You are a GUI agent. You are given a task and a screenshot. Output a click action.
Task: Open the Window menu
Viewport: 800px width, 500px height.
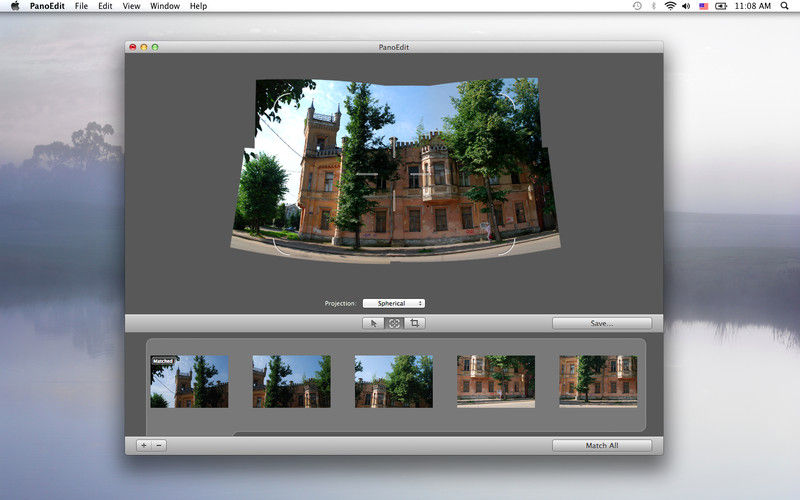coord(165,6)
